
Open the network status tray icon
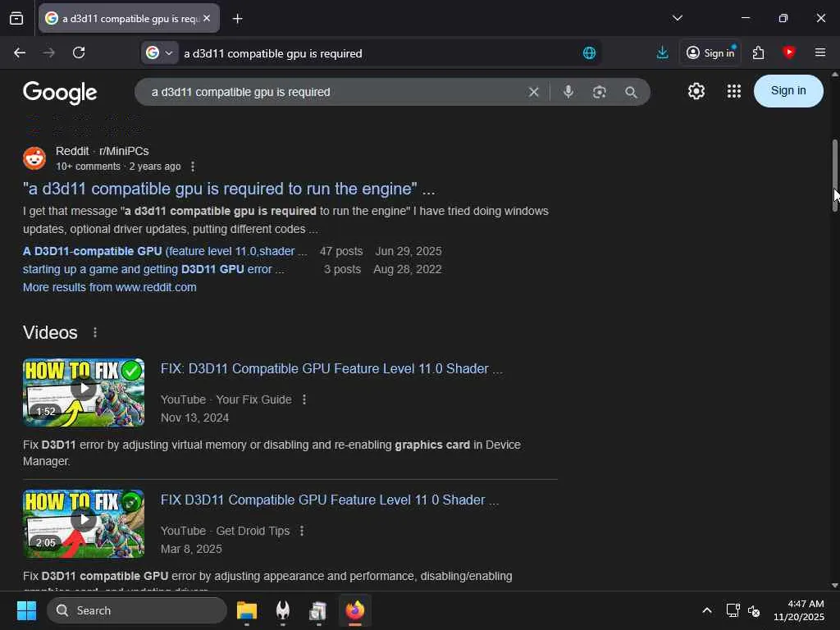click(x=733, y=610)
